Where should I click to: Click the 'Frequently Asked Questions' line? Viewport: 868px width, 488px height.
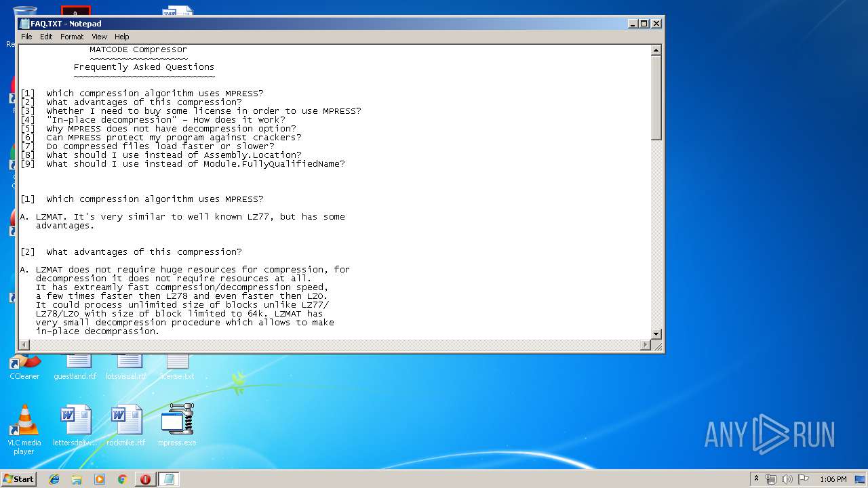144,67
